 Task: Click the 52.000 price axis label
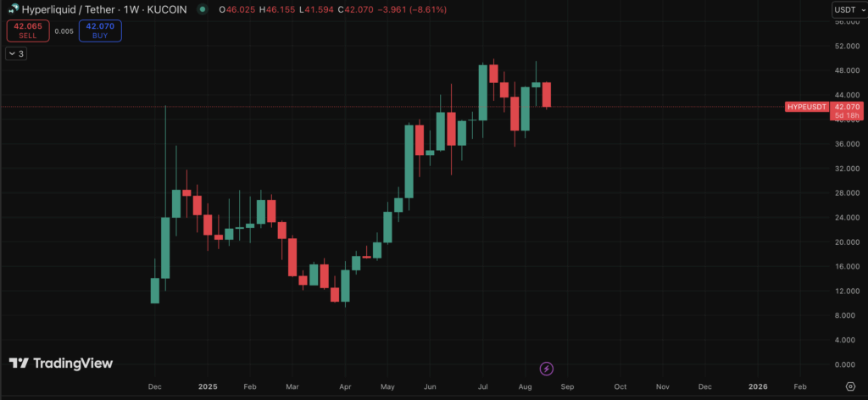(847, 46)
